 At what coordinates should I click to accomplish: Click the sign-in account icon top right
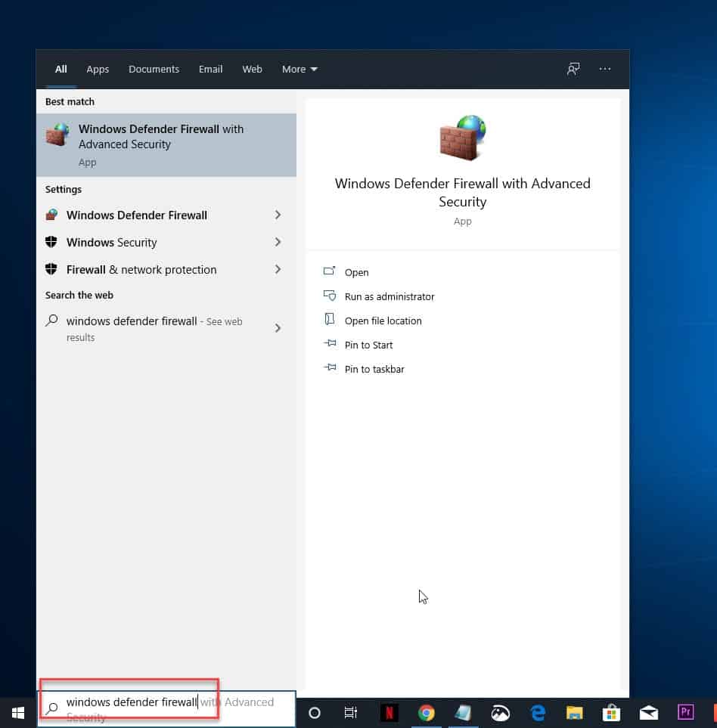coord(573,69)
